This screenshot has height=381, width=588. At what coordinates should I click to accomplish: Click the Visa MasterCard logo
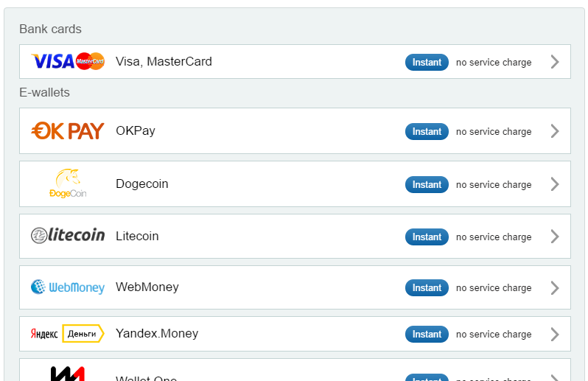coord(68,61)
